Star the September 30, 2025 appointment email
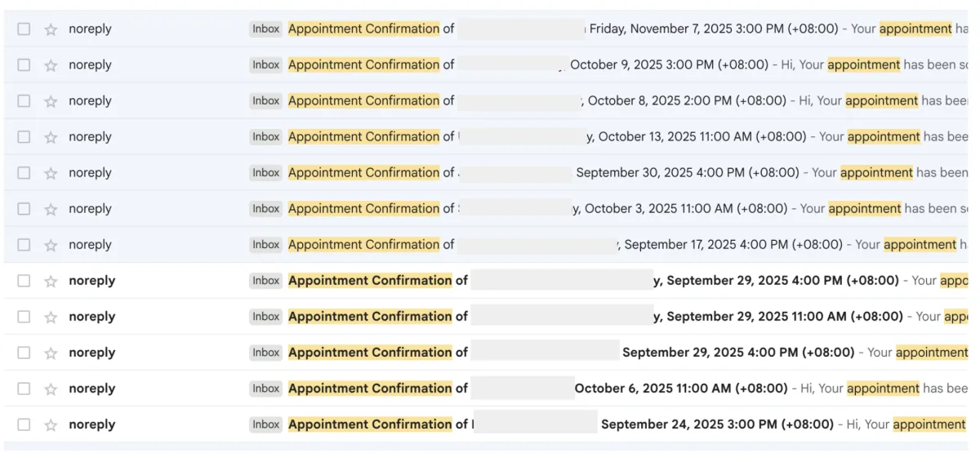Viewport: 980px width, 462px height. pos(51,173)
